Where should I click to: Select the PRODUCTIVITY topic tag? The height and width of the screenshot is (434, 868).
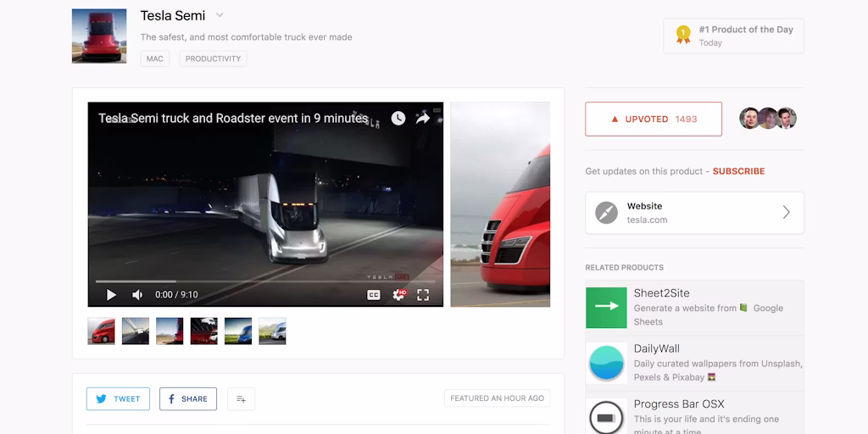tap(213, 58)
